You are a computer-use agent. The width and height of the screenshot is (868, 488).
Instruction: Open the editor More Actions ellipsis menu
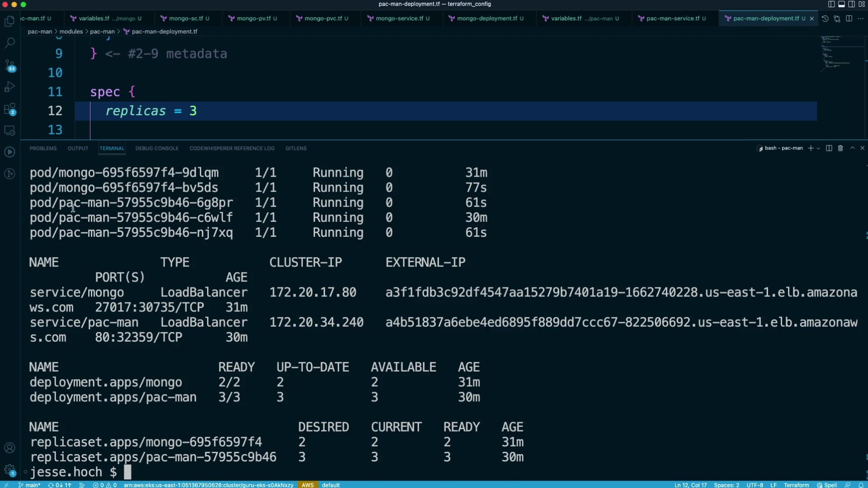(860, 19)
